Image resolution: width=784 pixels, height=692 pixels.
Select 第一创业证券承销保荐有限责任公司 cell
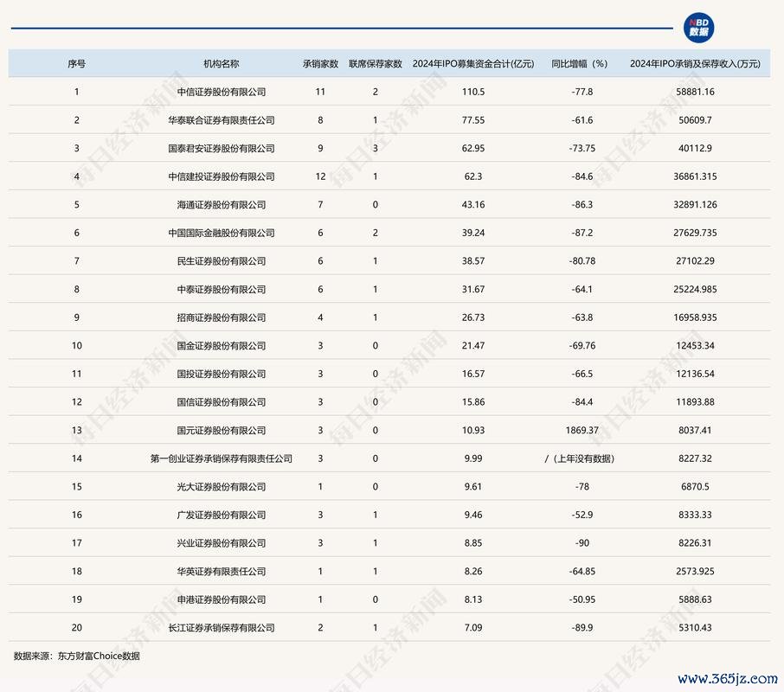point(222,458)
